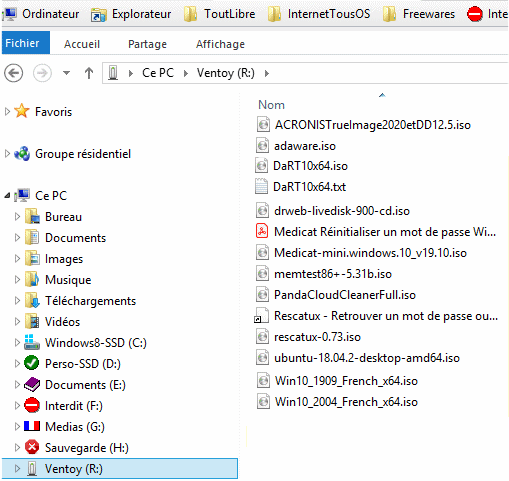509x481 pixels.
Task: Click Ventoy (R:) in the address breadcrumb
Action: click(226, 73)
